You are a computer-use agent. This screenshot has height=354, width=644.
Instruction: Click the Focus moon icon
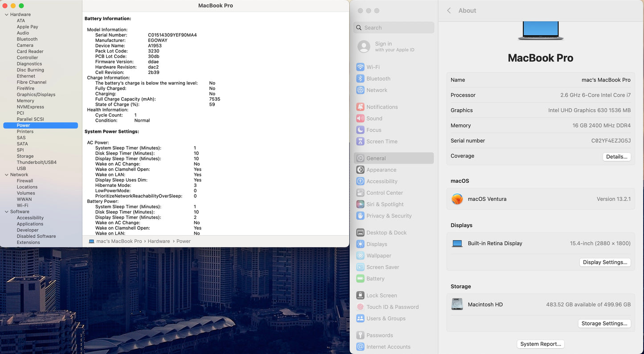pos(360,130)
